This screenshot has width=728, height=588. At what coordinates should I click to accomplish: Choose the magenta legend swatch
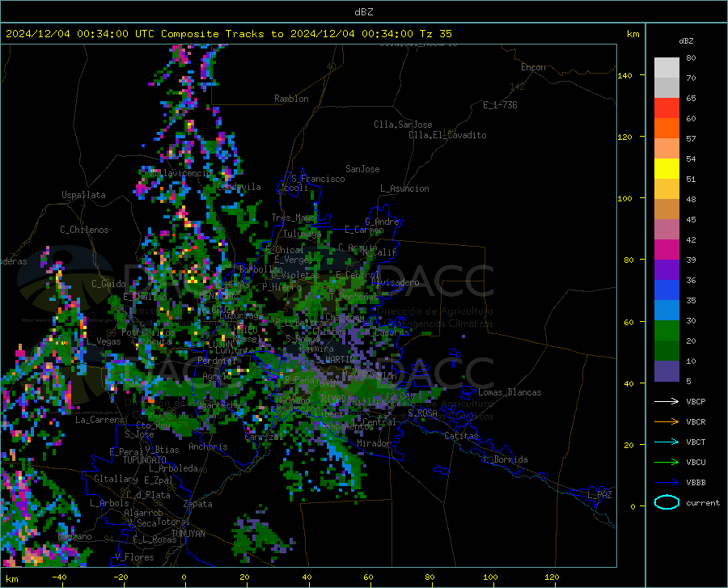point(667,250)
